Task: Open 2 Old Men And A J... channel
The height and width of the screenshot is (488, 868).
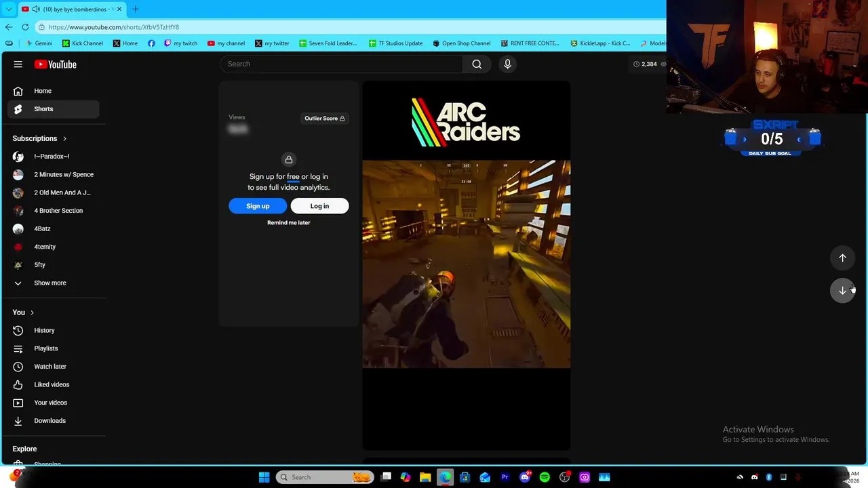Action: point(54,192)
